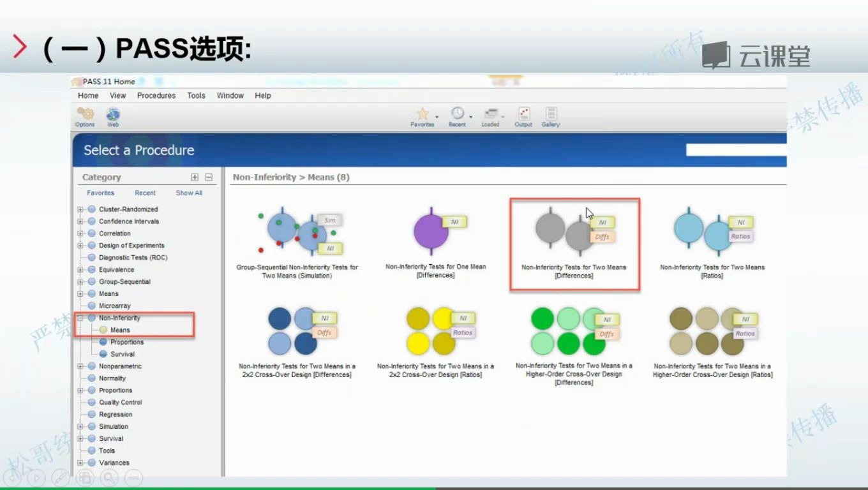Select Means under Non-Inferiority
The width and height of the screenshot is (868, 490).
click(x=120, y=330)
